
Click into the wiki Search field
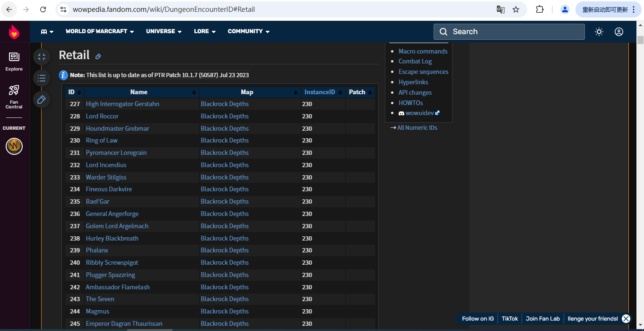click(509, 32)
